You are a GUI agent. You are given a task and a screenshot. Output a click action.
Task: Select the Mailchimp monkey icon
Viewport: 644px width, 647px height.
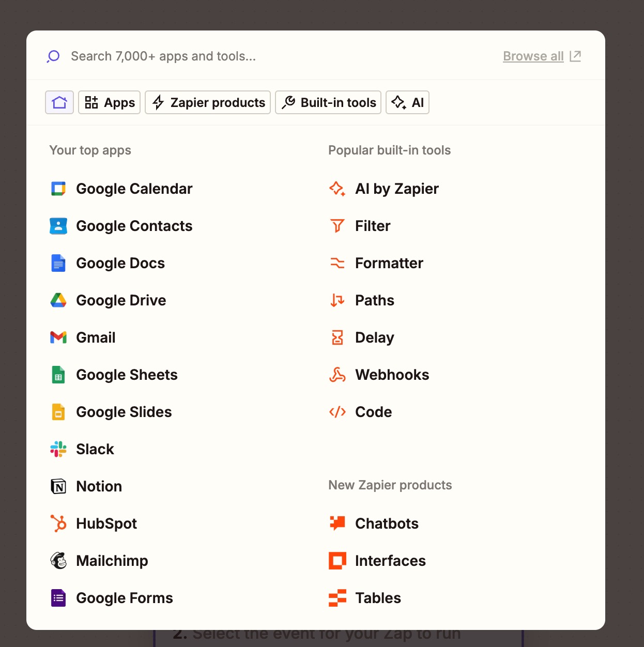[x=58, y=561]
